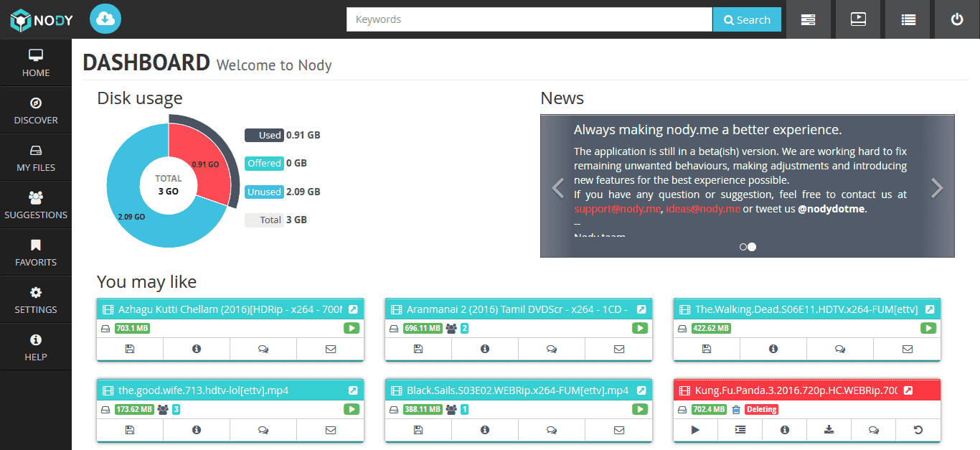Click the info icon on Kung.Fu.Panda.3 card

[x=785, y=430]
